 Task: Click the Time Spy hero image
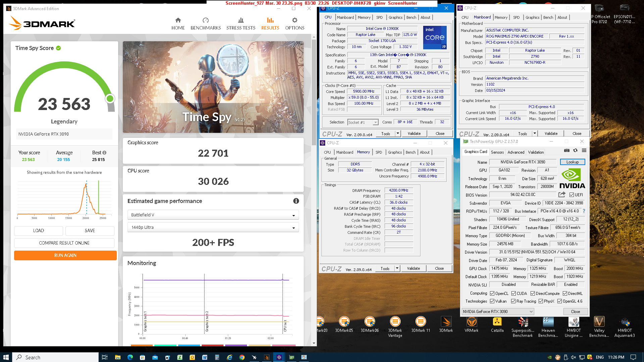click(x=213, y=87)
